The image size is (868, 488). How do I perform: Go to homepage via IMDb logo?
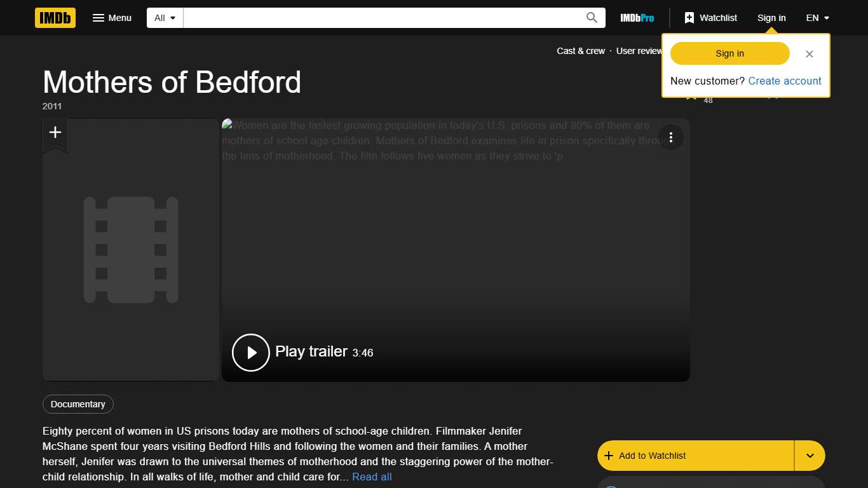tap(55, 18)
